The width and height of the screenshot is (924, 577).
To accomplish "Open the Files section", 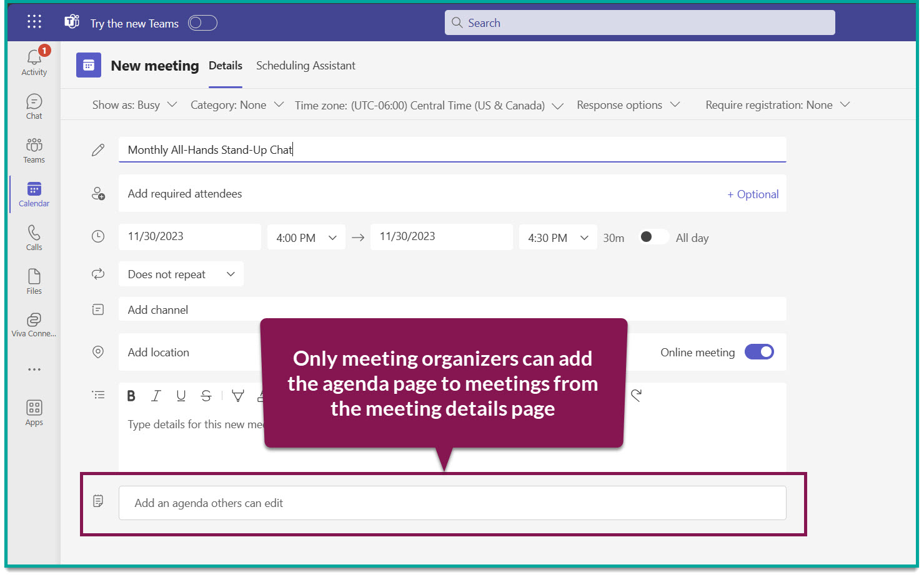I will pyautogui.click(x=34, y=281).
